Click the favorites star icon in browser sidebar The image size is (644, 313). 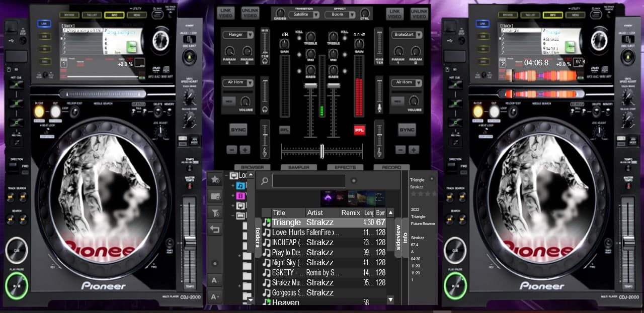pyautogui.click(x=215, y=178)
